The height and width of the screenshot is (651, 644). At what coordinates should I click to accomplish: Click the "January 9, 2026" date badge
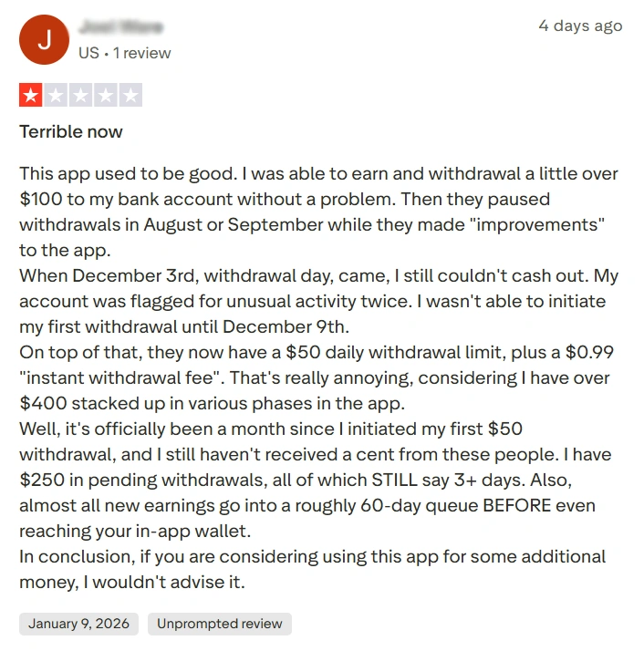coord(78,624)
